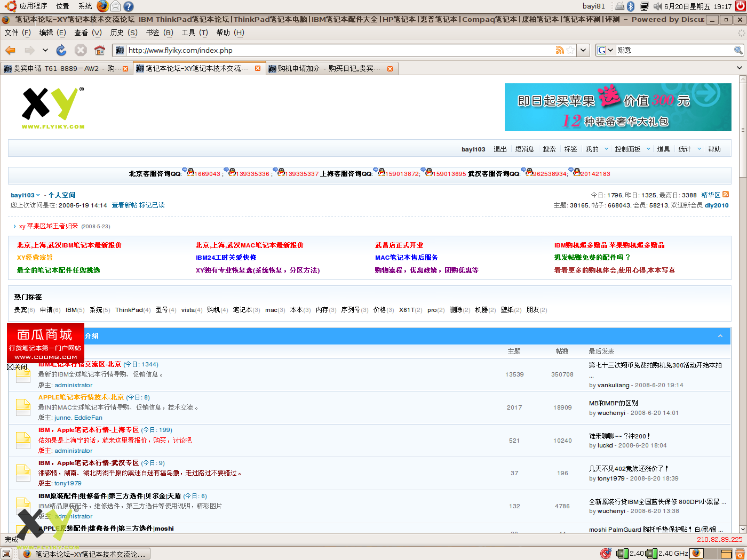The height and width of the screenshot is (560, 747).
Task: Open the 个人空间 link
Action: 62,195
